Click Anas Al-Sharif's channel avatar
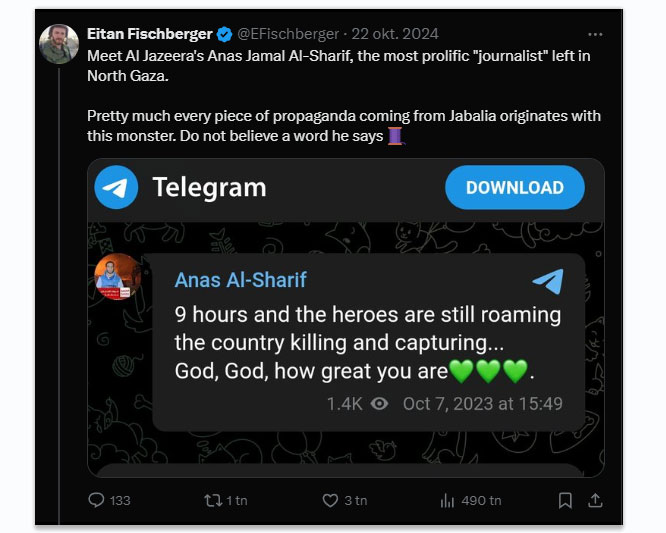Screen dimensions: 666x533 (x=117, y=277)
